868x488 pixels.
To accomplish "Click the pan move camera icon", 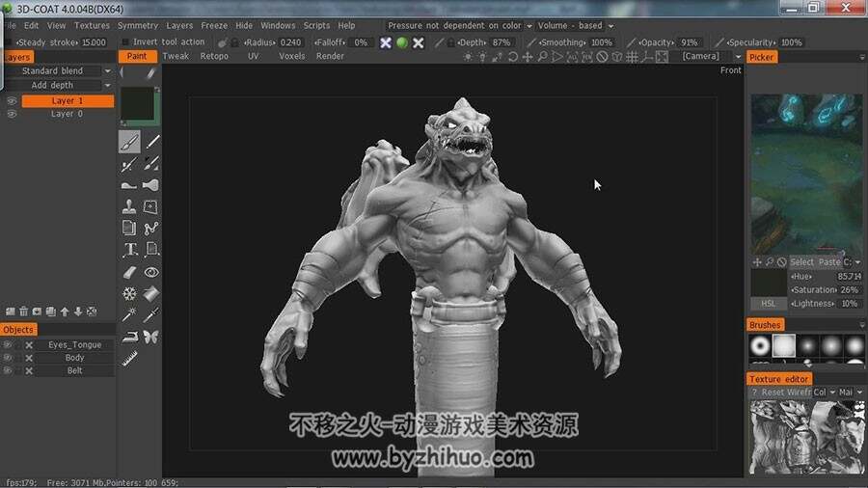I will click(528, 57).
